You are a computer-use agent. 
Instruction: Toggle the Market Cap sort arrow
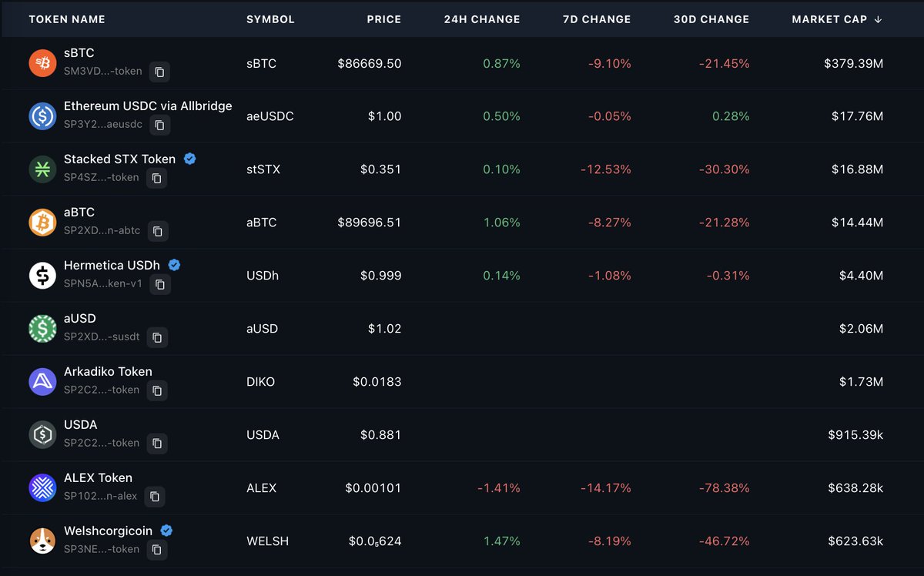pyautogui.click(x=879, y=19)
